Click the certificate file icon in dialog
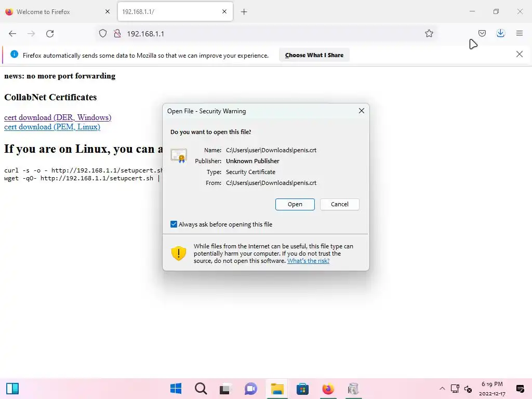 179,156
